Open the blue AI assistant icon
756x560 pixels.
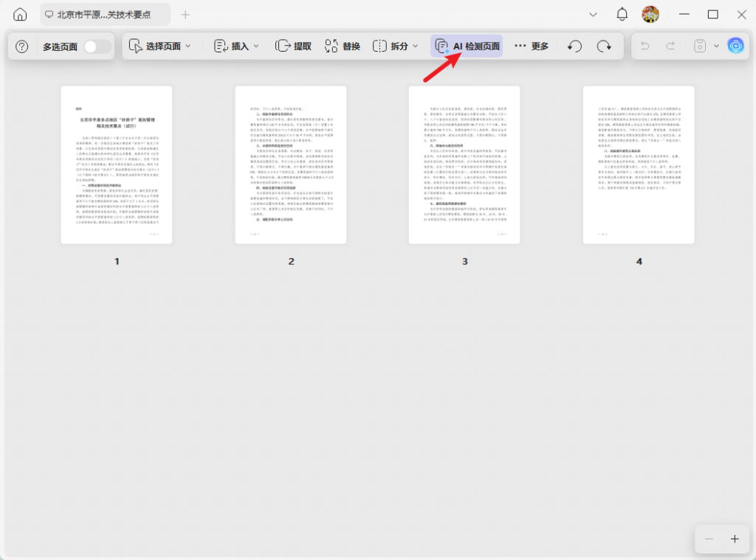(735, 46)
